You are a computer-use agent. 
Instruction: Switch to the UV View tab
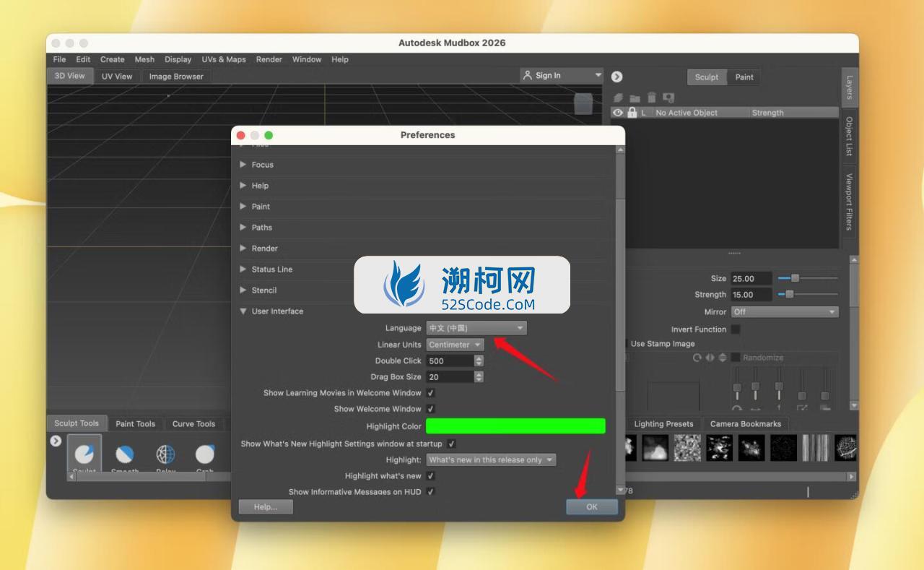(117, 76)
